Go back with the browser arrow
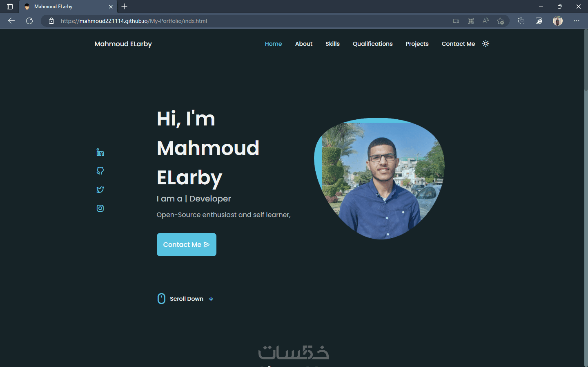Screen dimensions: 588x367 (x=11, y=21)
